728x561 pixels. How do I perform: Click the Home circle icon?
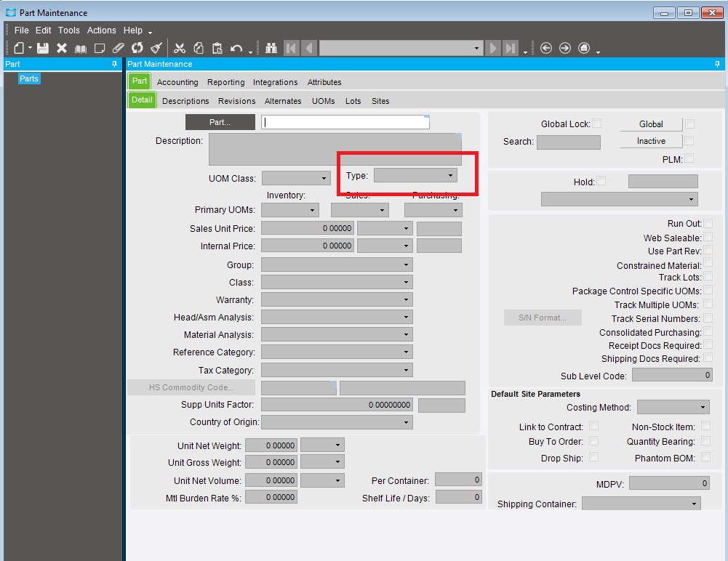[583, 48]
